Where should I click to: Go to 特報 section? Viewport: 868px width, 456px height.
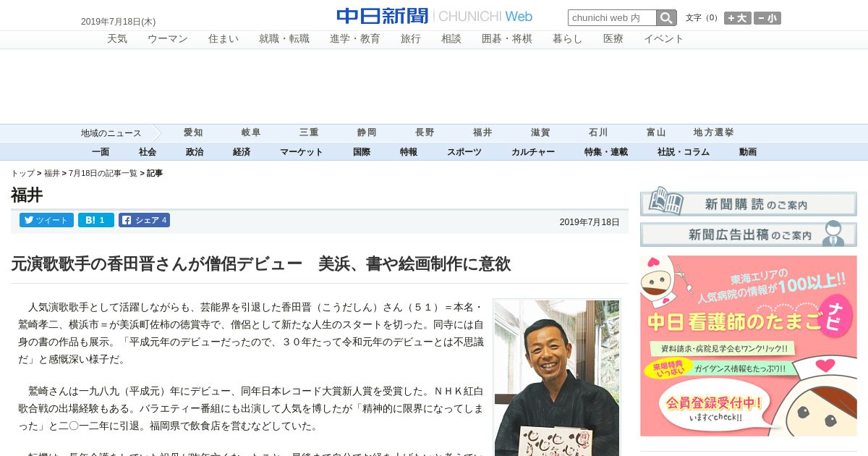tap(409, 152)
